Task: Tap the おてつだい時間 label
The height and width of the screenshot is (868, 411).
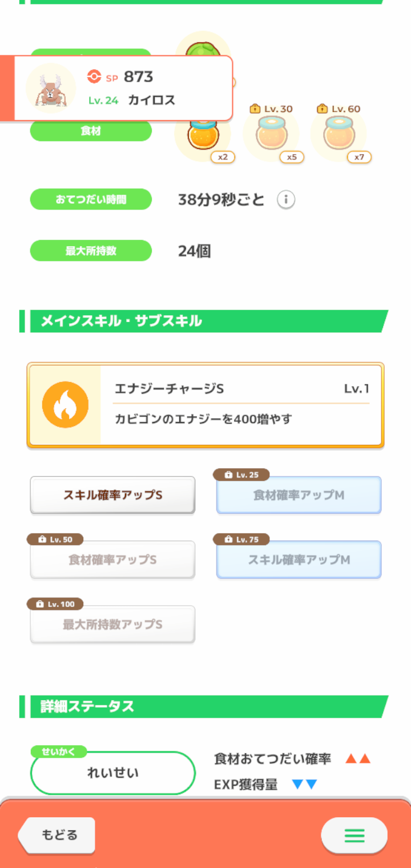Action: click(91, 200)
